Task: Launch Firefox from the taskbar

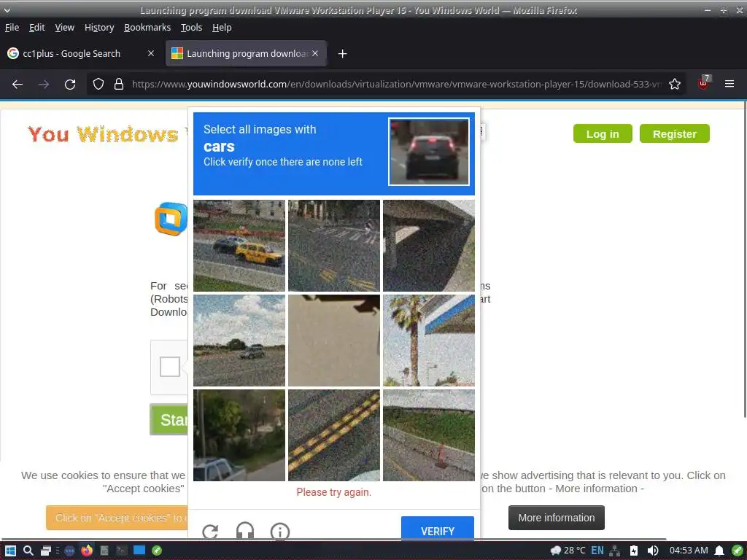Action: (x=87, y=551)
